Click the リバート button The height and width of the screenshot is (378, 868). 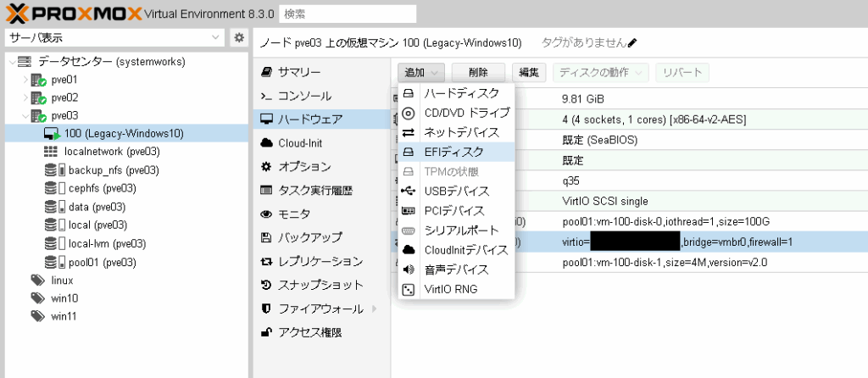click(x=682, y=73)
